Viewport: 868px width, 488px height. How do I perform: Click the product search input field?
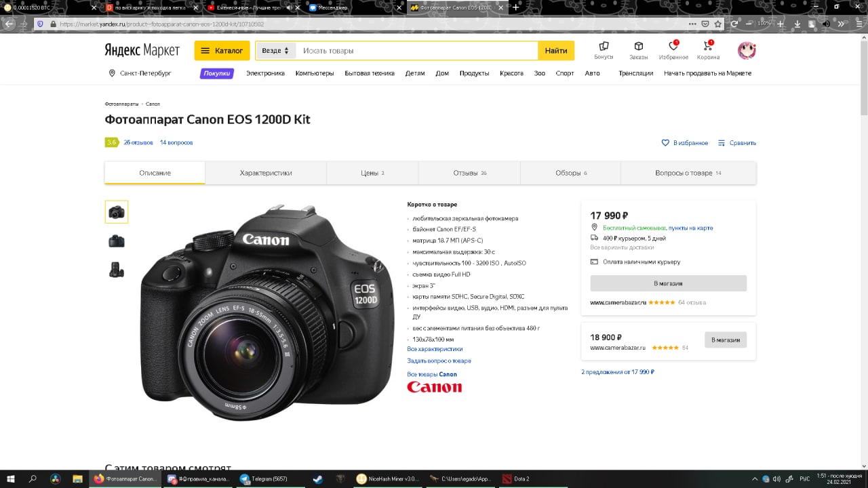pyautogui.click(x=417, y=51)
